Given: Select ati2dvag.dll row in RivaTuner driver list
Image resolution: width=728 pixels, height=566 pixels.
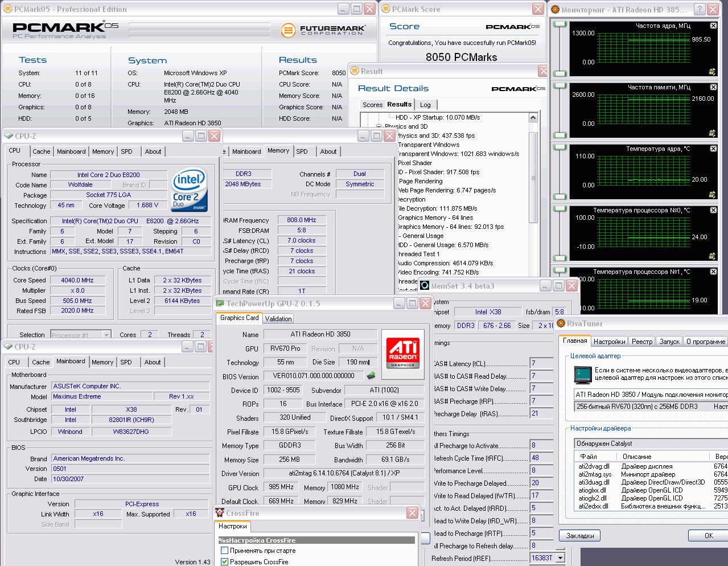Looking at the screenshot, I should pos(652,466).
